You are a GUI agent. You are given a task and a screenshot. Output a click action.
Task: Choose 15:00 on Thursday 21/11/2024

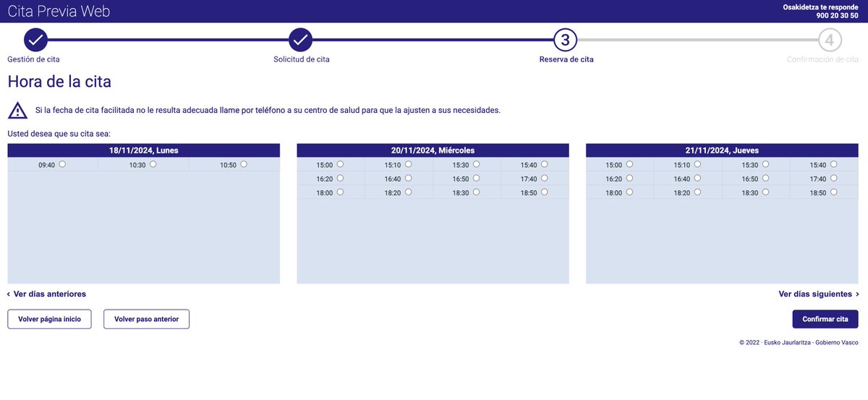pyautogui.click(x=629, y=164)
